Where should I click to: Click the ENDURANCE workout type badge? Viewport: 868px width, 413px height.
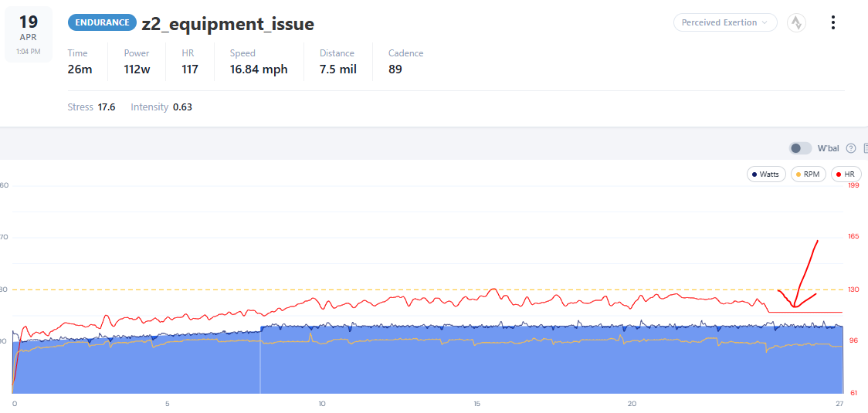tap(102, 23)
